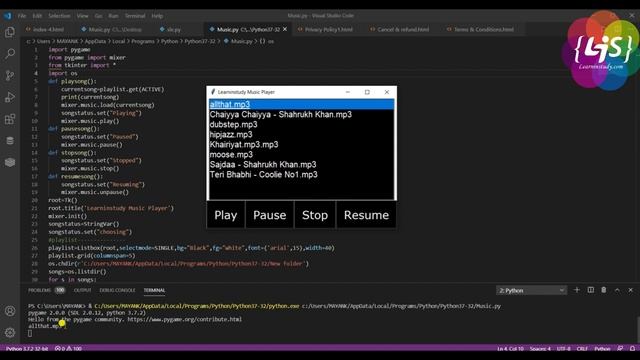Image resolution: width=640 pixels, height=360 pixels.
Task: Open the Manage gear icon
Action: point(10,332)
